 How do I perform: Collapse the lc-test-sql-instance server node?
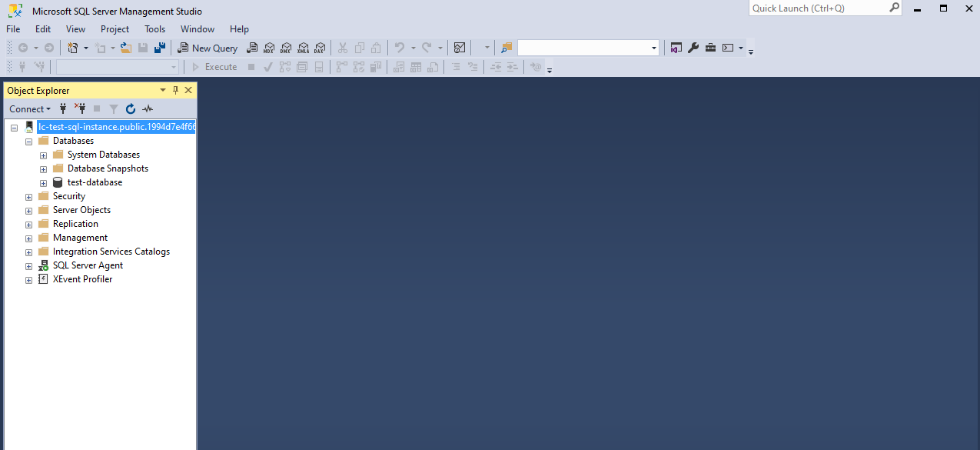click(14, 128)
